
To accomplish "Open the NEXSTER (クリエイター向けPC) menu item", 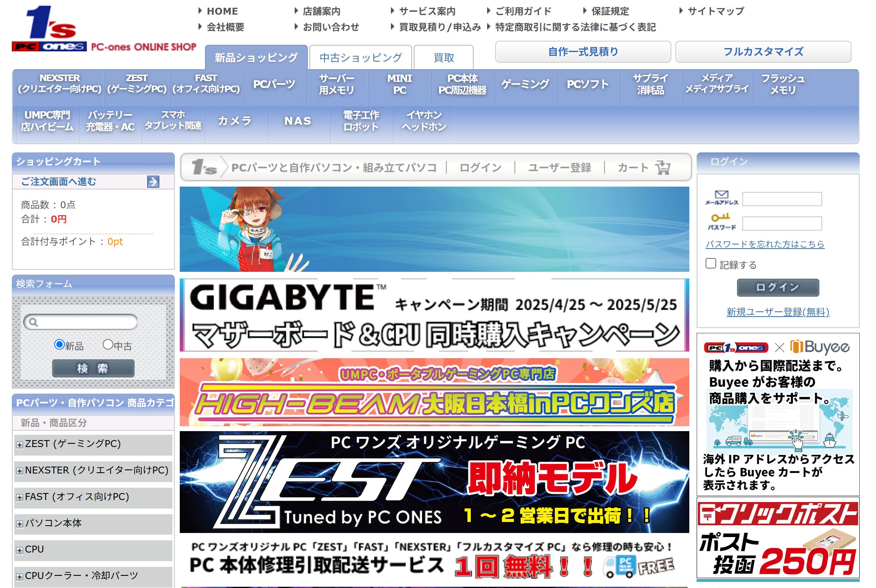I will 60,84.
